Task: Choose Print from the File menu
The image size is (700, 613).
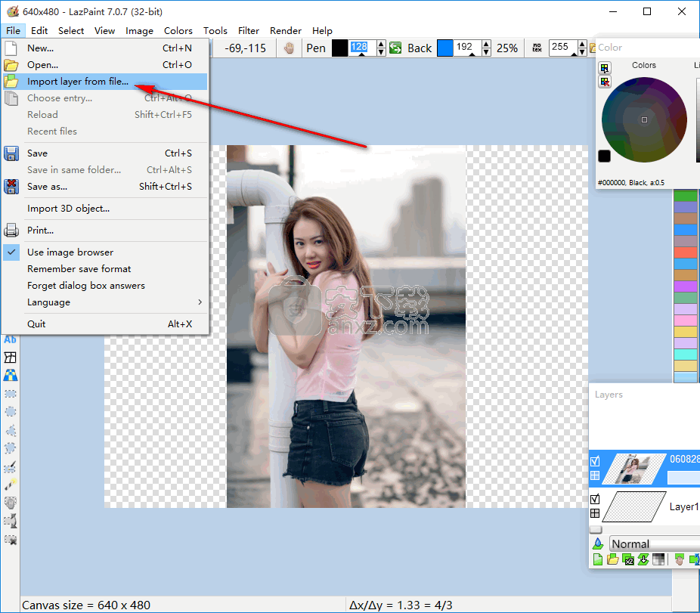Action: click(105, 231)
